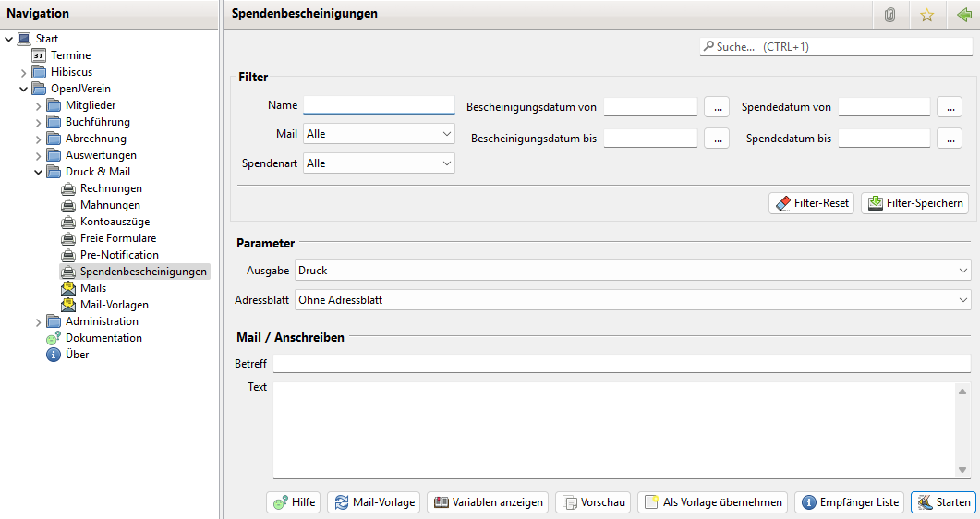This screenshot has width=980, height=519.
Task: Click the green back arrow icon
Action: click(964, 15)
